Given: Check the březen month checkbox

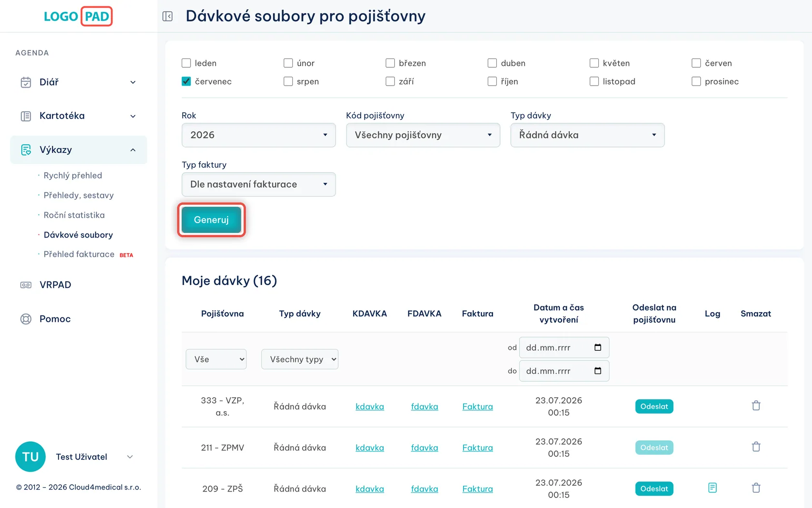Looking at the screenshot, I should pyautogui.click(x=390, y=63).
